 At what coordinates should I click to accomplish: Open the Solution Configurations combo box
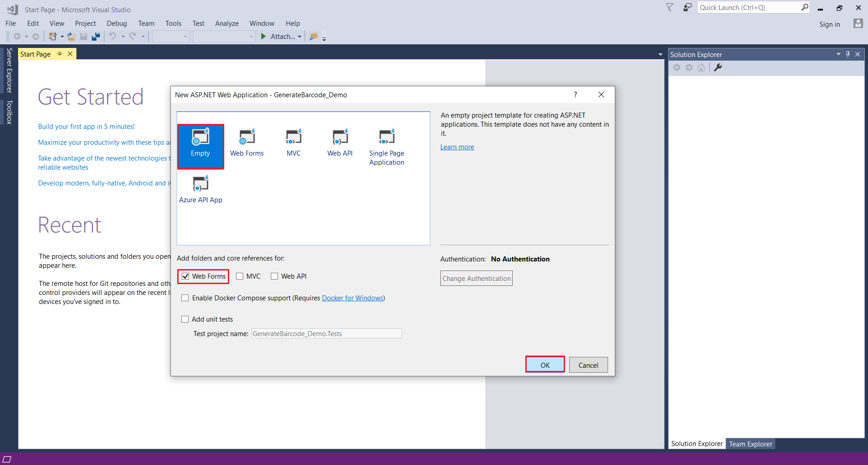(x=171, y=37)
